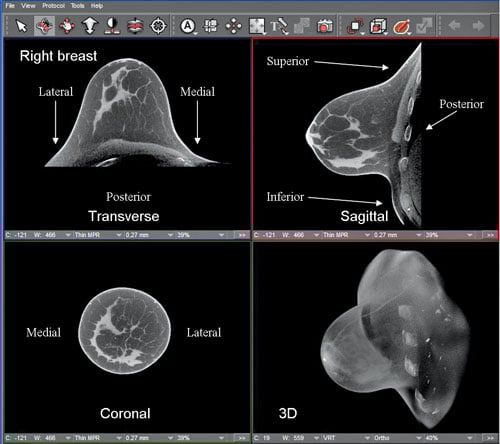Click the forward navigation arrow in toolbar
This screenshot has width=500, height=444.
point(478,25)
